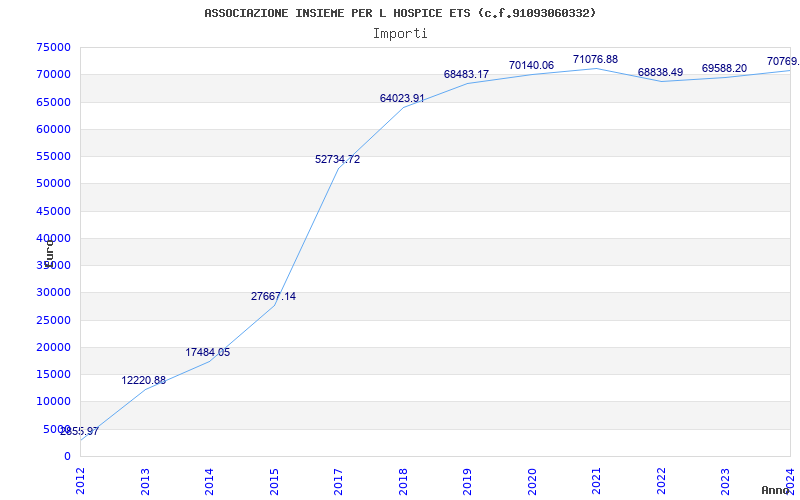This screenshot has height=500, width=800.
Task: Select data label 17484.05
Action: pyautogui.click(x=208, y=352)
